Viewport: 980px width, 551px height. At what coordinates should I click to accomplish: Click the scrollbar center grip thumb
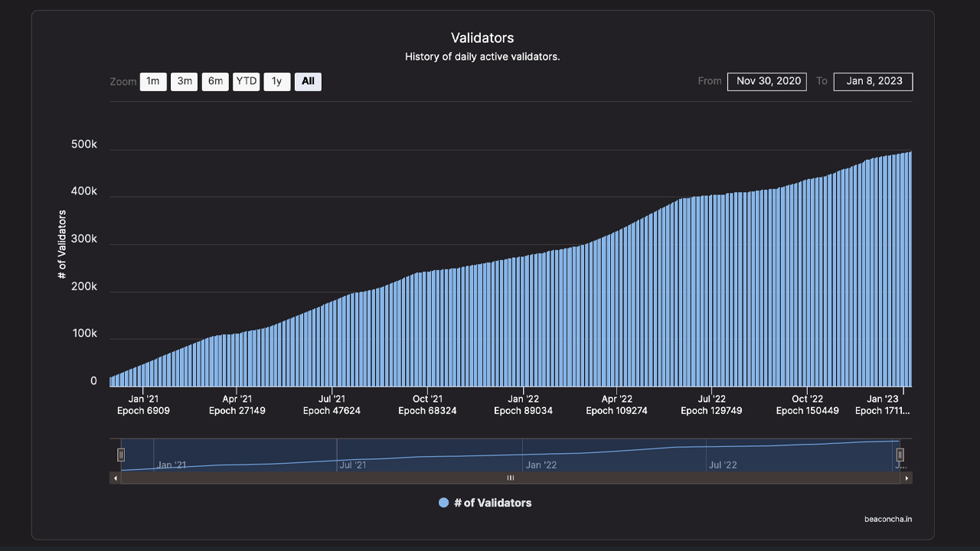click(x=511, y=478)
